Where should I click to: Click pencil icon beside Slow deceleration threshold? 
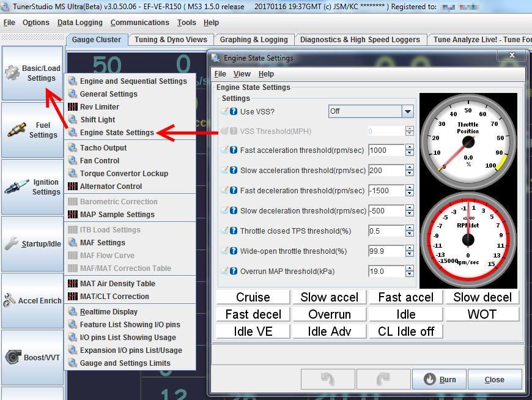[x=224, y=210]
